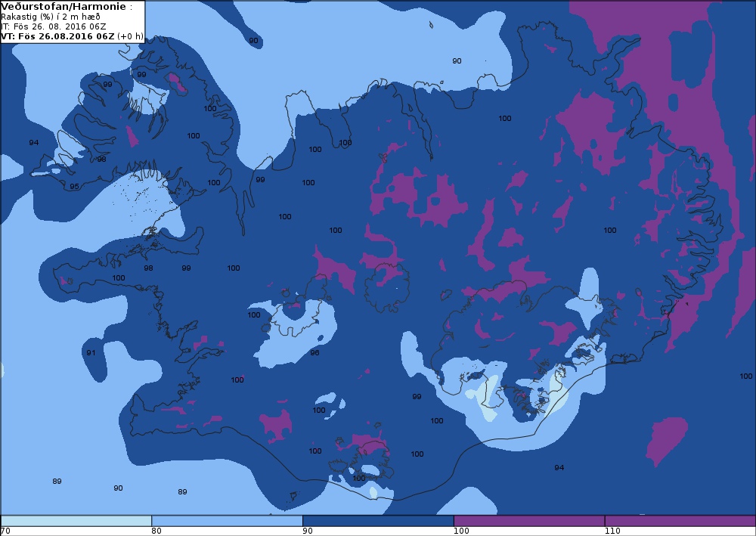
Task: Click the 'IT: Fös 26. 08. 2016 06Z' line
Action: [54, 26]
